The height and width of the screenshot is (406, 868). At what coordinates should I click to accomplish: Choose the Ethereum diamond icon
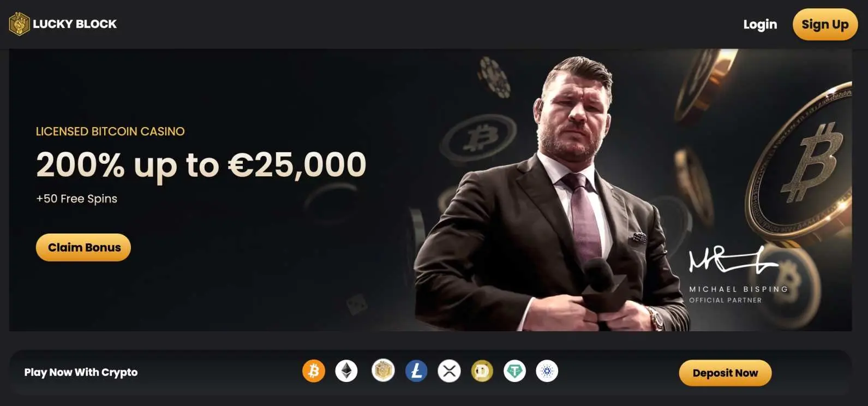[x=346, y=372]
